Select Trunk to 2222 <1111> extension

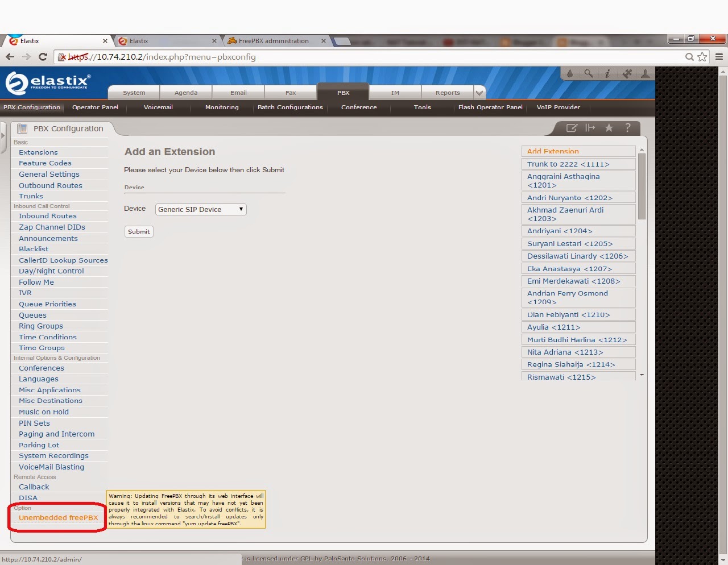pos(578,164)
